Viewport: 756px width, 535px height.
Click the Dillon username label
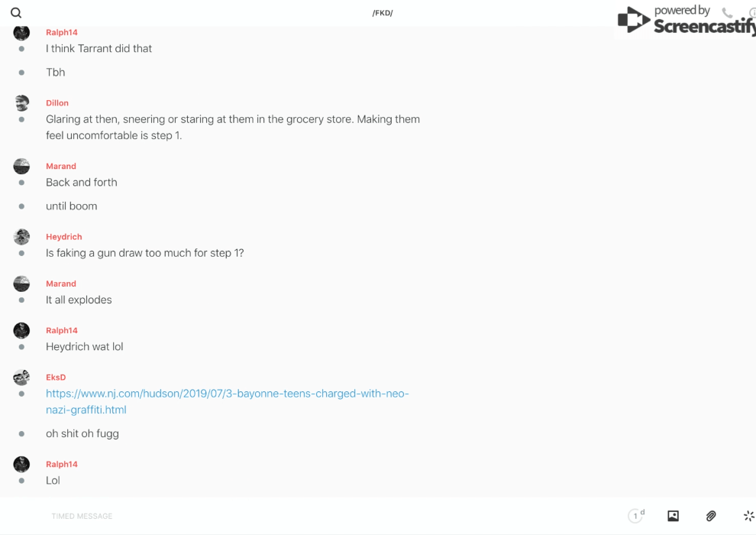coord(57,103)
